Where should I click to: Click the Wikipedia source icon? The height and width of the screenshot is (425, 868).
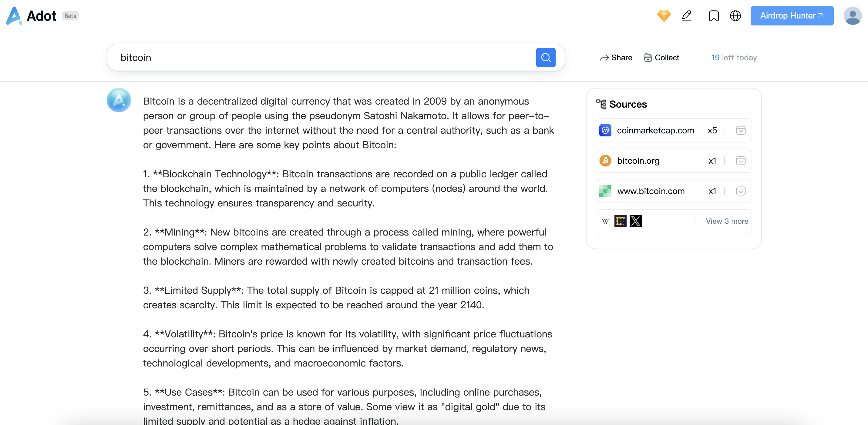pos(606,221)
